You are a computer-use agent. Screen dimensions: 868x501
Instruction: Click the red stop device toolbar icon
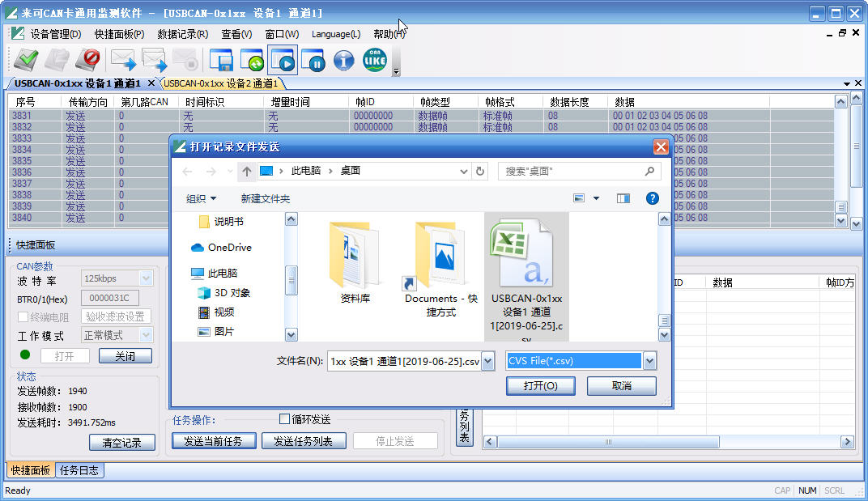tap(87, 60)
